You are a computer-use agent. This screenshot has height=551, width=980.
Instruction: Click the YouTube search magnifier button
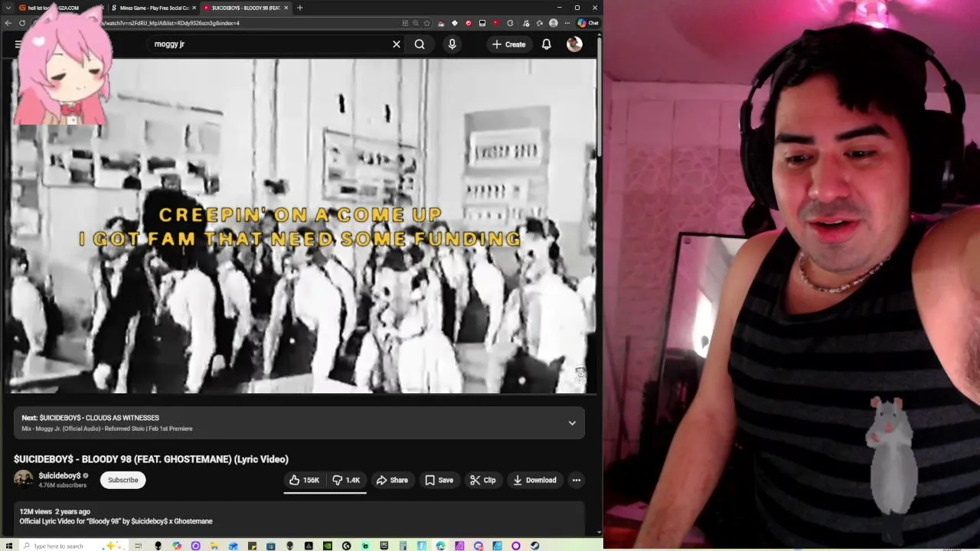tap(420, 44)
